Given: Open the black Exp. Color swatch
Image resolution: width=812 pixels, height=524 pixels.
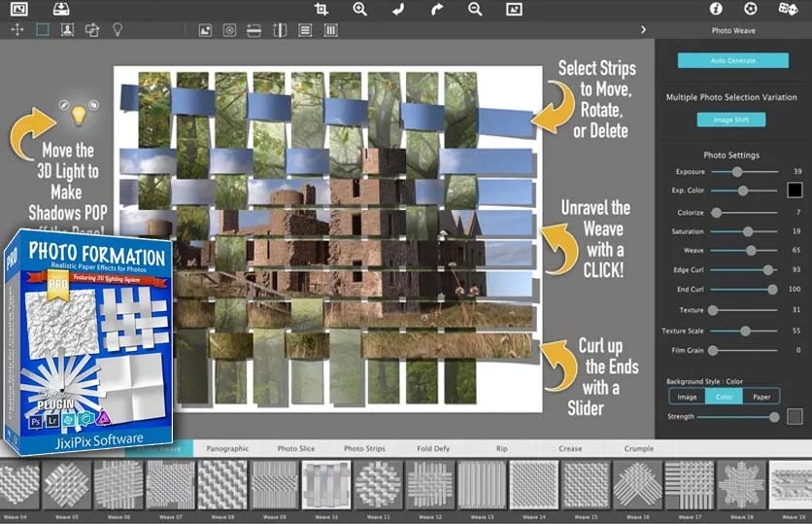Looking at the screenshot, I should 795,191.
